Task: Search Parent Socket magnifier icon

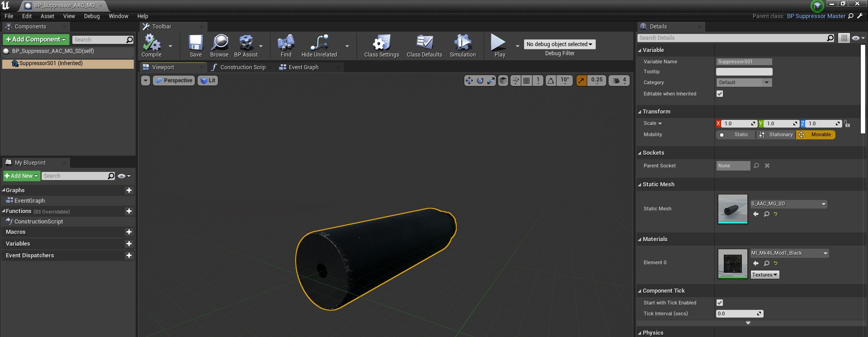Action: [x=756, y=166]
